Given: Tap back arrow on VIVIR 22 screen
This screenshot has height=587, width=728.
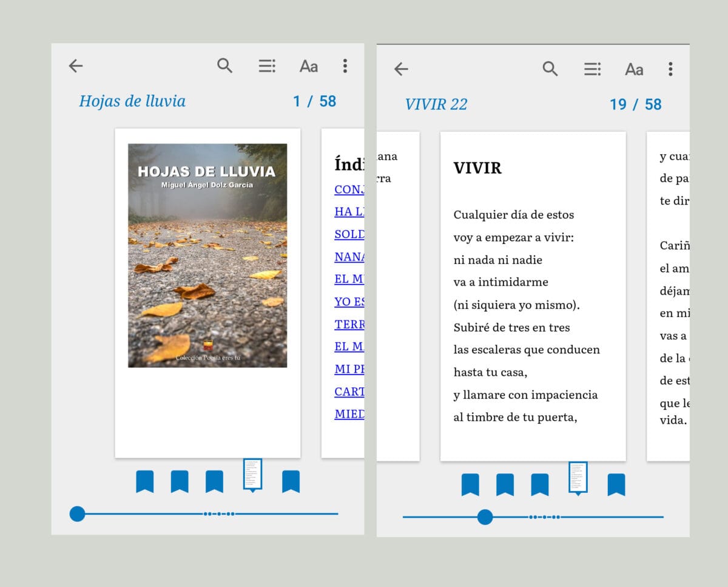Looking at the screenshot, I should pos(401,69).
